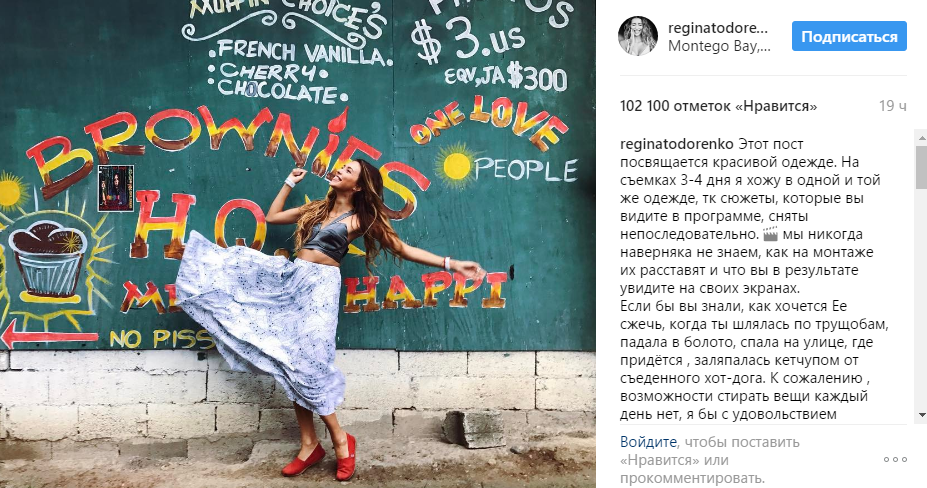927x488 pixels.
Task: View the 102 100 отметок «Нравится» list
Action: [x=718, y=106]
